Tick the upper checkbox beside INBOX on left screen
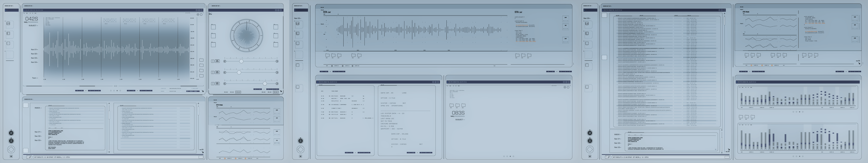Screen dimensions: 868x163 coord(26,105)
